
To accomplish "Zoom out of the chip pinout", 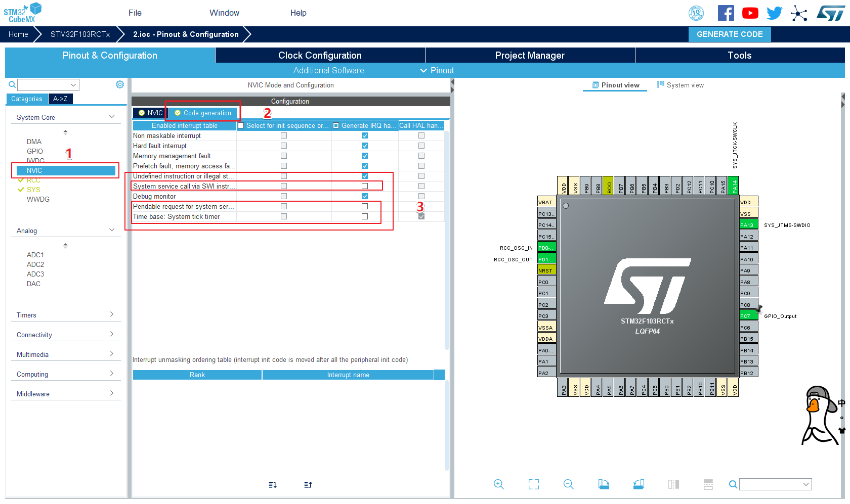I will (x=569, y=484).
